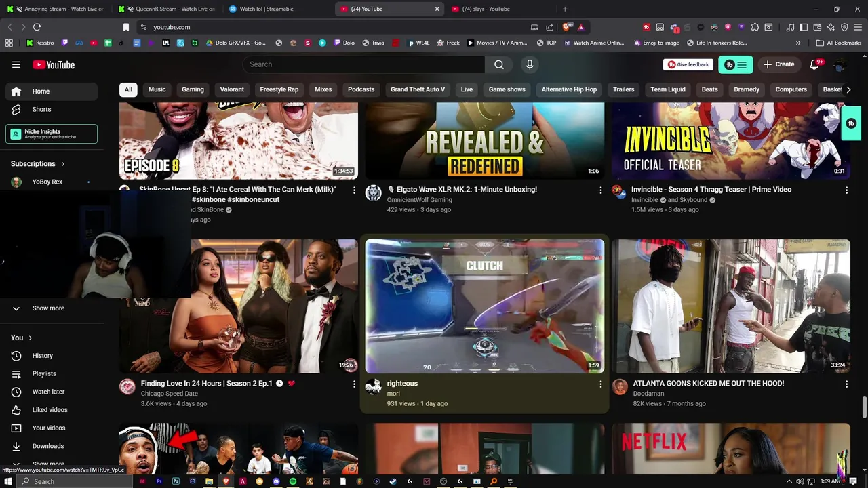
Task: Open the Windows Start button
Action: (7, 481)
